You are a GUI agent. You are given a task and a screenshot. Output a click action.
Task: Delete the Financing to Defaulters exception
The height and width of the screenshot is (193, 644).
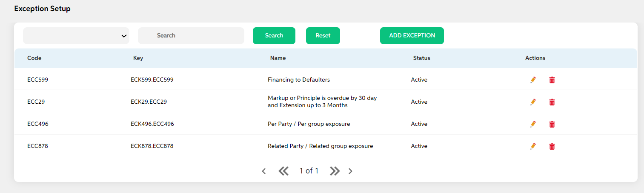[552, 80]
